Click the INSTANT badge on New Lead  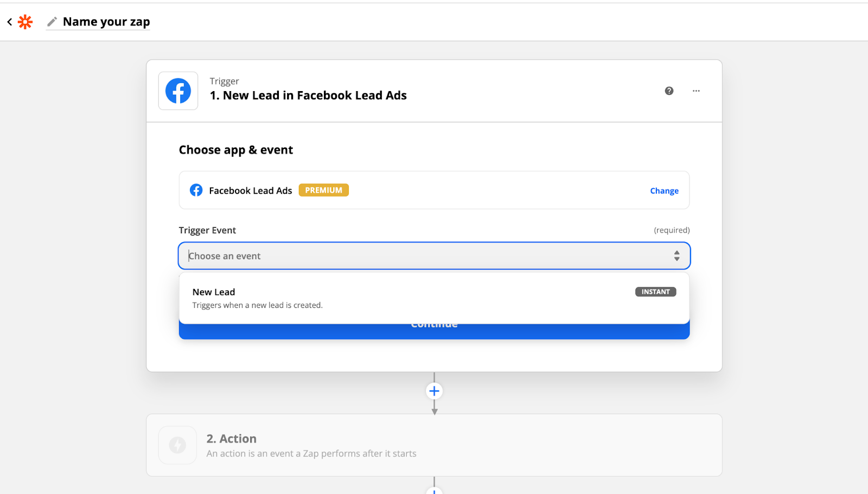coord(655,292)
